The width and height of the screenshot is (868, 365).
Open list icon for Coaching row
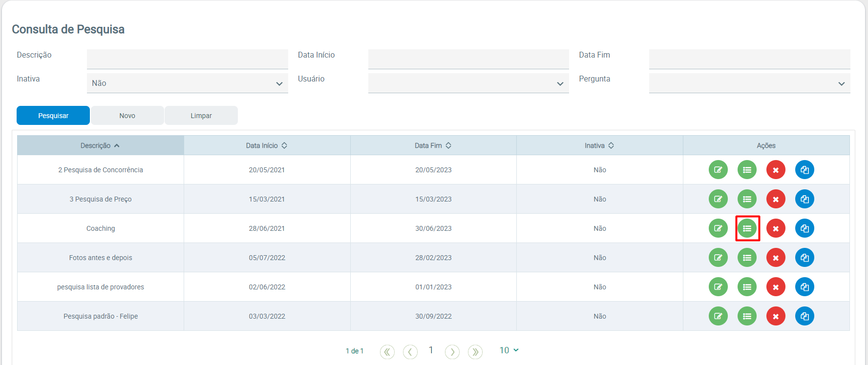pos(747,228)
